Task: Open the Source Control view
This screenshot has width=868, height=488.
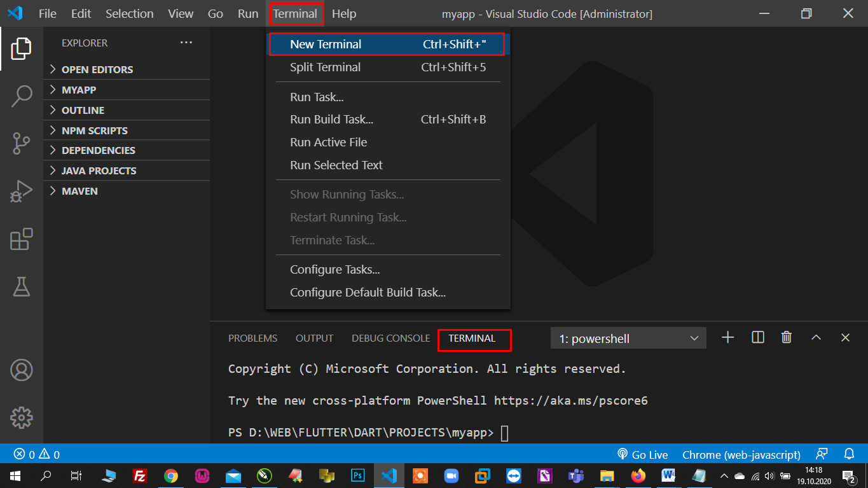Action: tap(21, 143)
